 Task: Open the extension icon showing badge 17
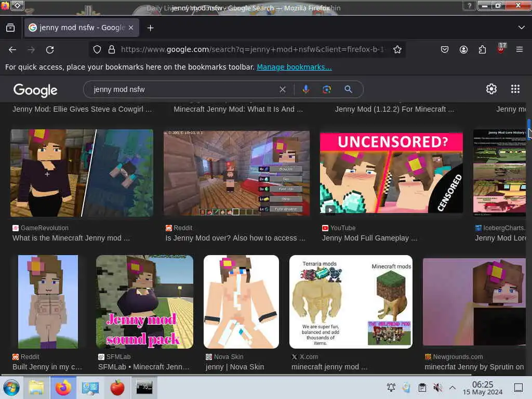[x=501, y=48]
